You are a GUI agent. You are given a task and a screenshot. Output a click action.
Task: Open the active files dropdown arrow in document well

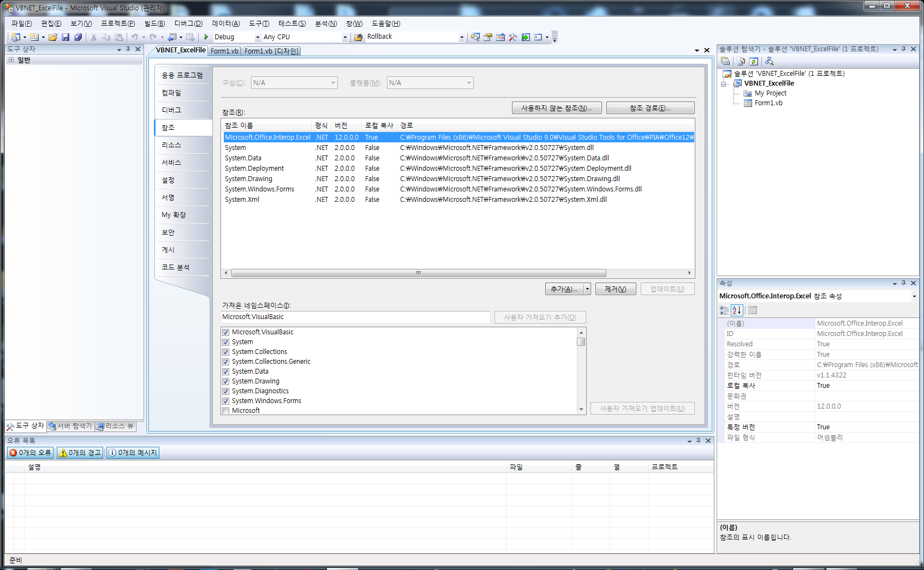(x=697, y=50)
